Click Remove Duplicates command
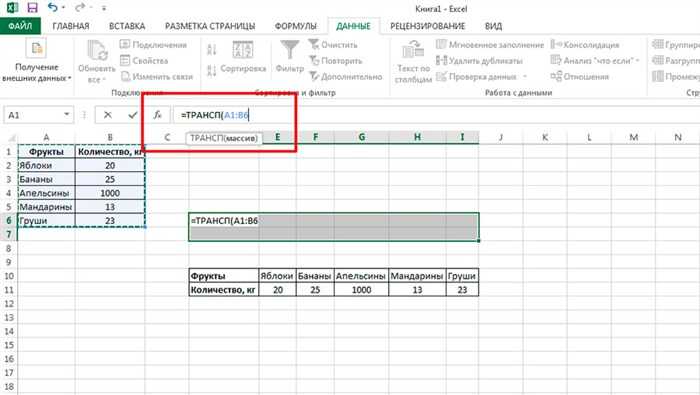The width and height of the screenshot is (700, 395). point(479,61)
